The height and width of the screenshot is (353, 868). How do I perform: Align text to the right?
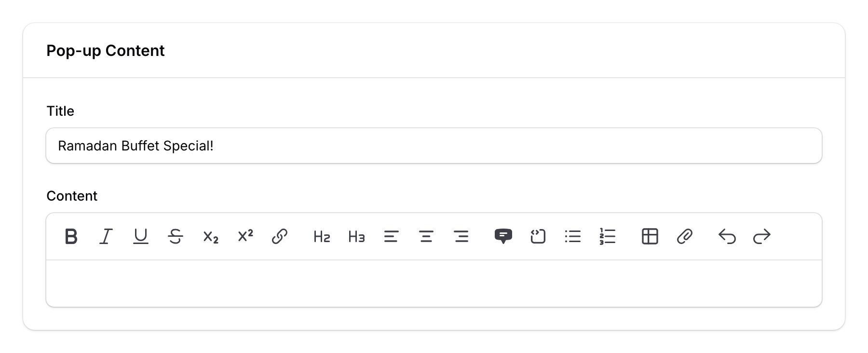461,236
